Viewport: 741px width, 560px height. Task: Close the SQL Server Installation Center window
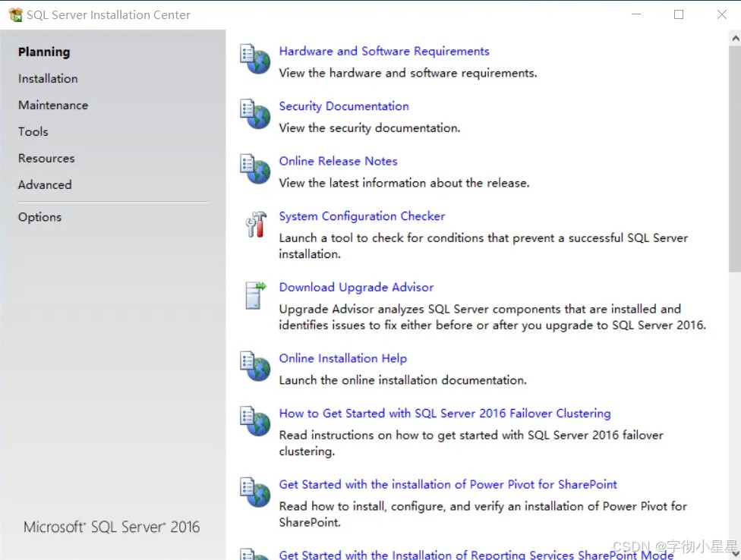pyautogui.click(x=721, y=14)
